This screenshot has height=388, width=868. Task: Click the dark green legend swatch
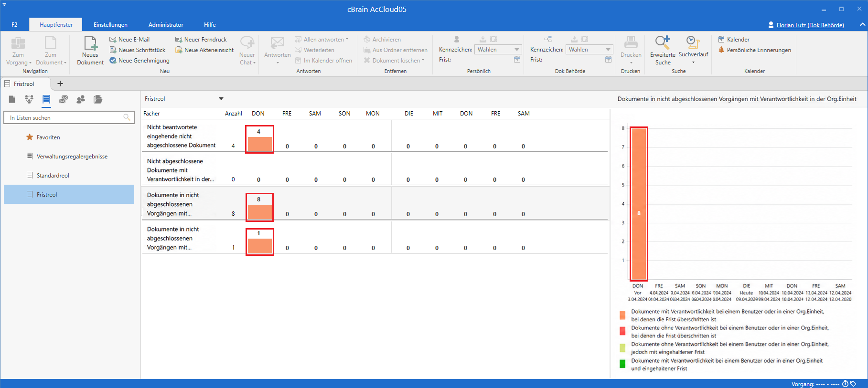tap(622, 364)
